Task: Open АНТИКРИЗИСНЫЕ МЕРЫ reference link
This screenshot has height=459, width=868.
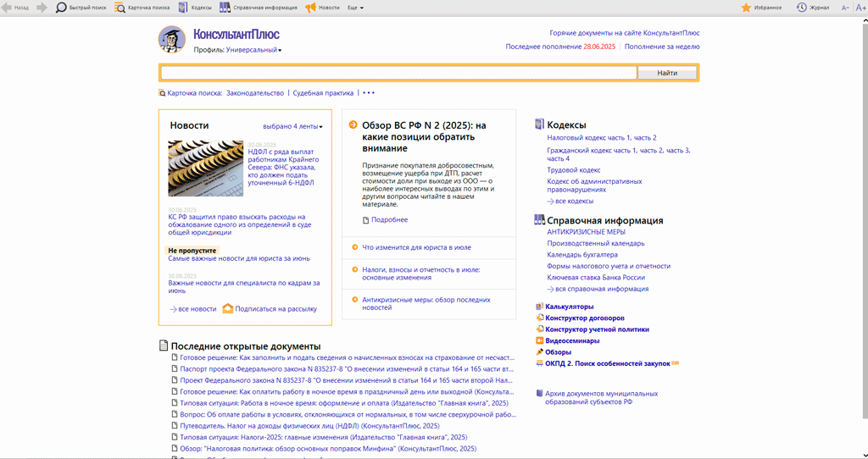Action: [587, 232]
